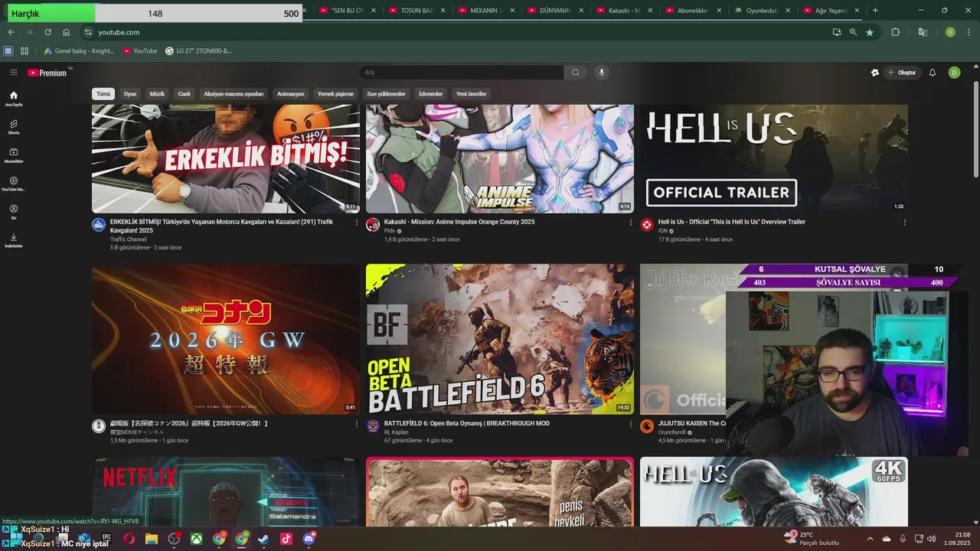Image resolution: width=980 pixels, height=551 pixels.
Task: Click the install app icon in address bar
Action: coord(836,32)
